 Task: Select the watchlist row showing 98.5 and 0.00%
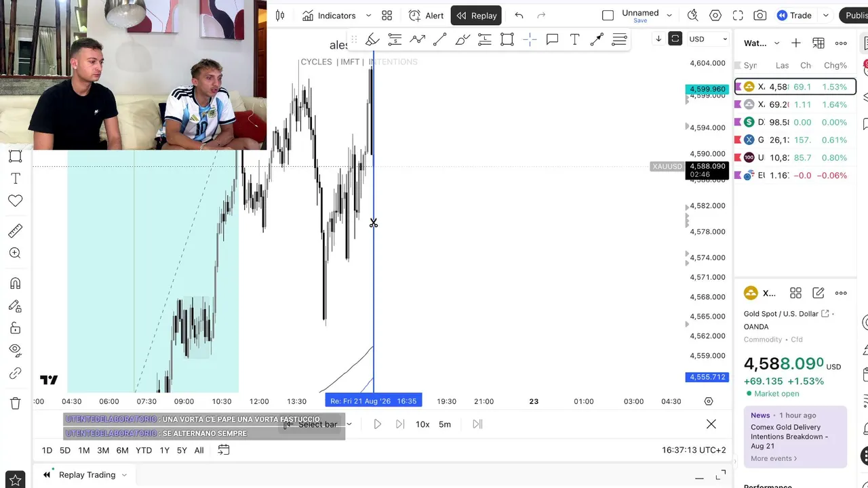(x=795, y=122)
